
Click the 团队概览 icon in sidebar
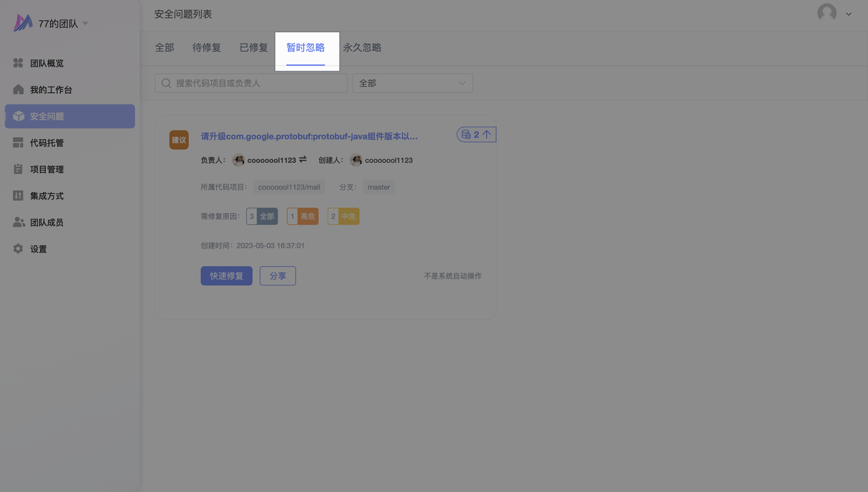pos(18,63)
